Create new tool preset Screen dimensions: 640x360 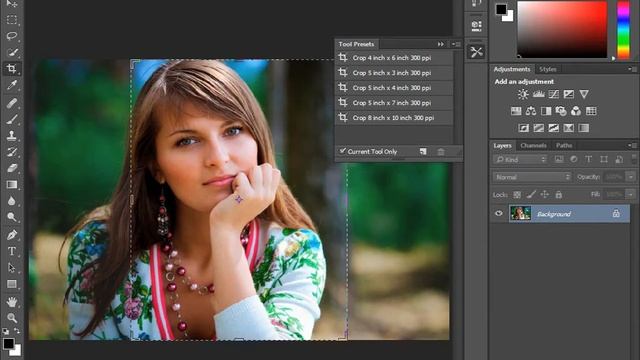[x=423, y=151]
